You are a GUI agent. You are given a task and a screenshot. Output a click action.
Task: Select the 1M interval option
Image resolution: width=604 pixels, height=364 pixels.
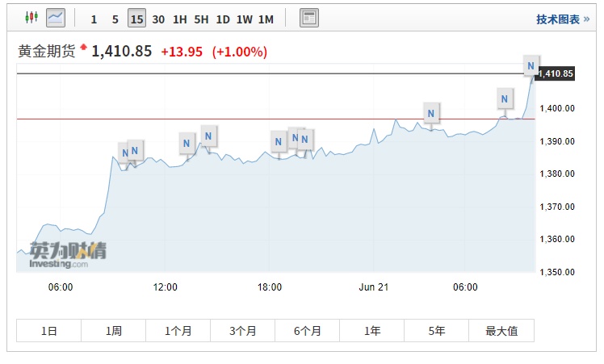click(266, 19)
